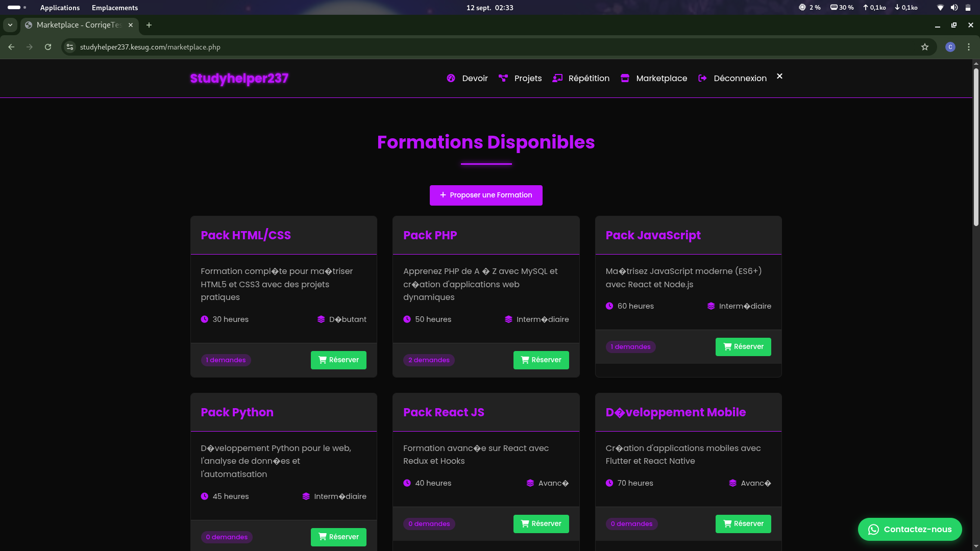Bookmark the page using the star icon
This screenshot has height=551, width=980.
(x=925, y=46)
